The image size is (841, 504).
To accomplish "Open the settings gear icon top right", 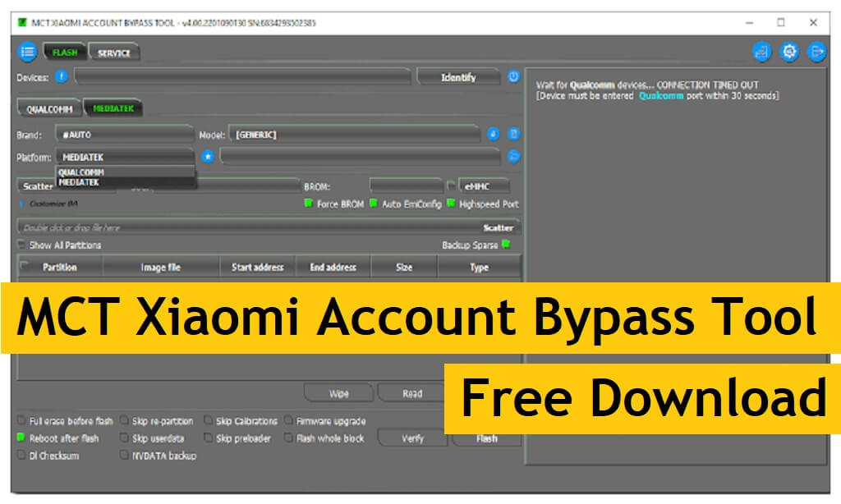I will coord(788,51).
